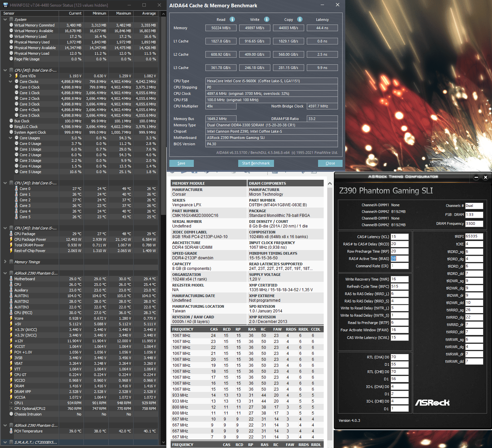Click the L3 Cache Read 361.78 GB/s field
492x448 pixels.
[x=221, y=68]
